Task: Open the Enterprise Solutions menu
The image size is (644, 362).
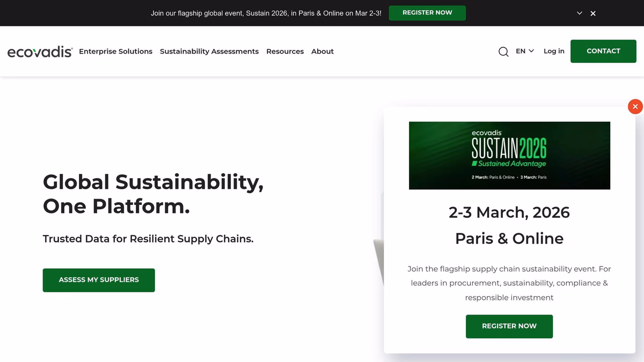Action: tap(115, 51)
